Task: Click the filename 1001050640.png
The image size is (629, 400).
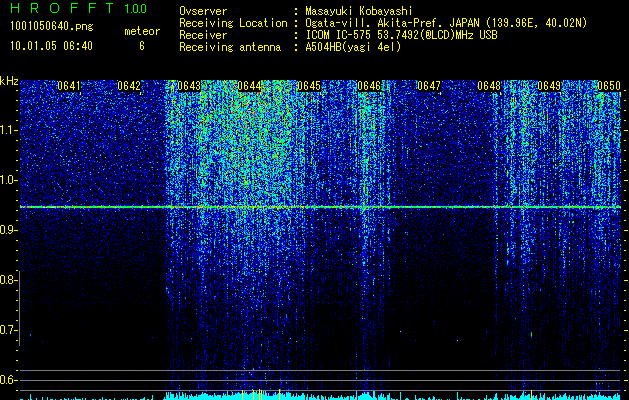Action: [52, 26]
